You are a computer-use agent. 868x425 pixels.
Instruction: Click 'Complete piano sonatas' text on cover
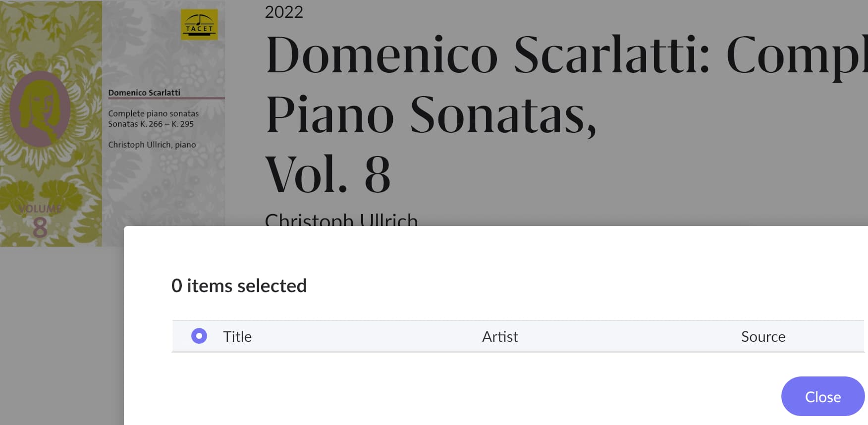point(154,113)
